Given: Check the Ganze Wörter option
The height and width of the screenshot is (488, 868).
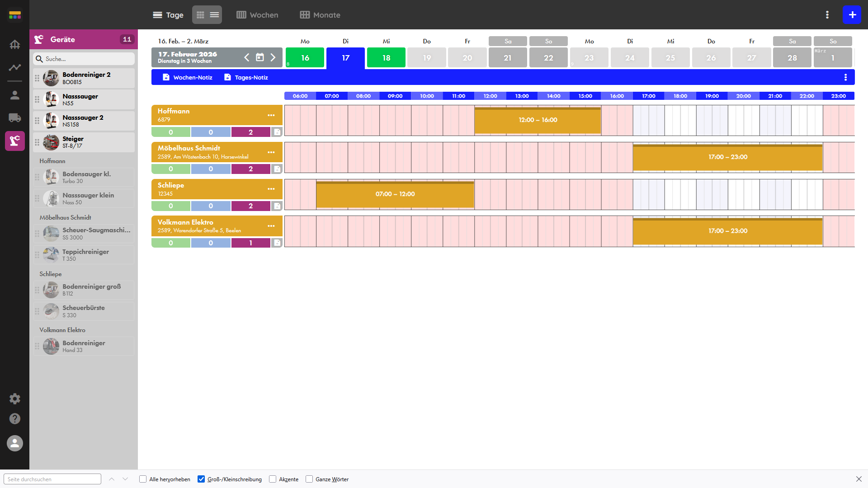Looking at the screenshot, I should point(309,479).
